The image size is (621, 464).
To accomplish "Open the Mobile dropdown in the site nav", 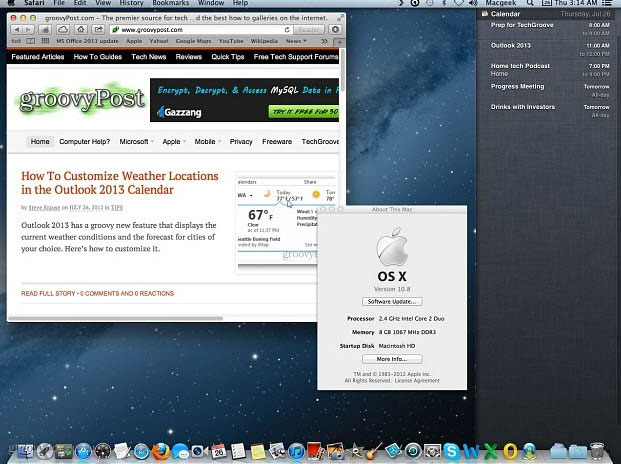I will (x=208, y=142).
